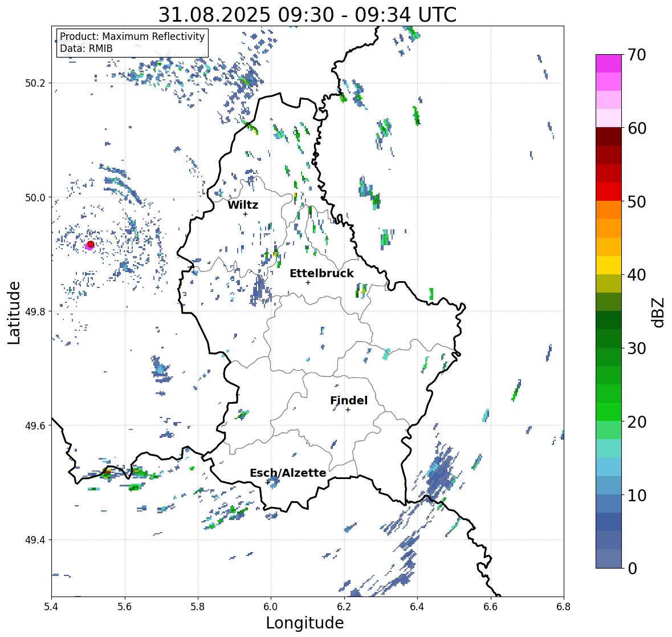Click the 'Data: RMIB' legend line
Viewport: 672px width, 637px height.
[x=86, y=48]
